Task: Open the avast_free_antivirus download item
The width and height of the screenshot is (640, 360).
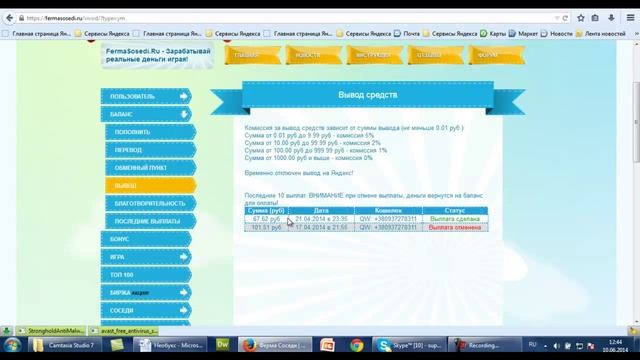Action: (124, 331)
